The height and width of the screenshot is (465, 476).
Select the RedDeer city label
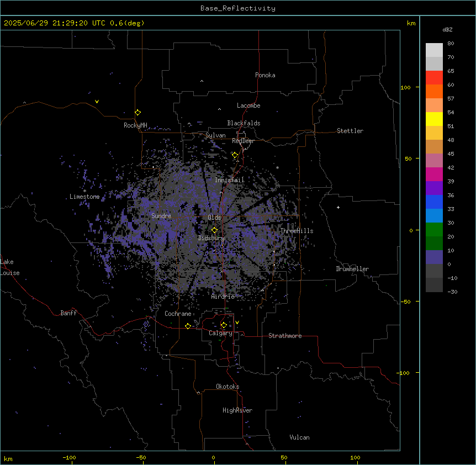pos(243,141)
